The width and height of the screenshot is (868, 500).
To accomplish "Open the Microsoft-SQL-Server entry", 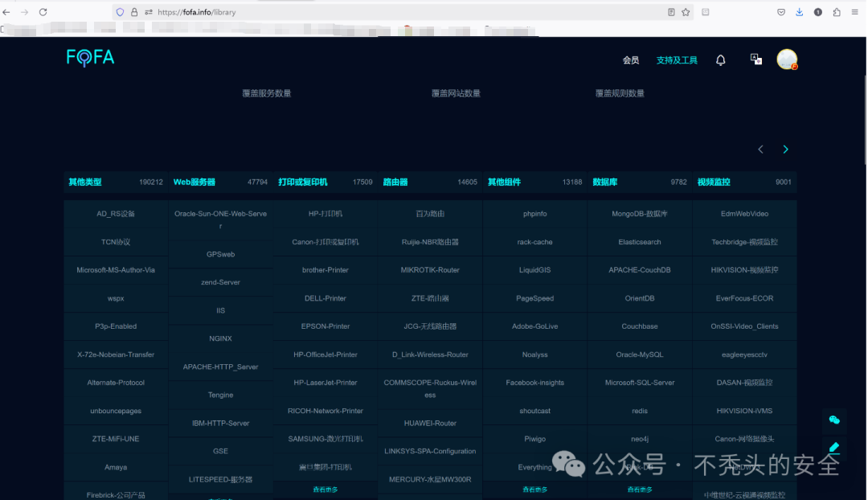I will pyautogui.click(x=640, y=383).
